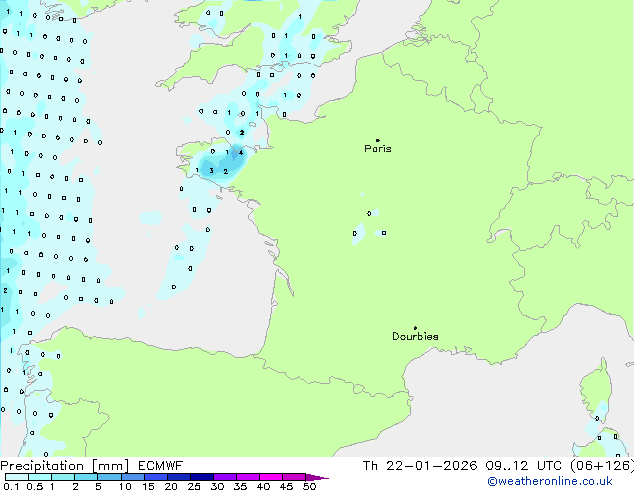634x490 pixels.
Task: Pick the 1 mm legend color swatch
Action: click(63, 477)
